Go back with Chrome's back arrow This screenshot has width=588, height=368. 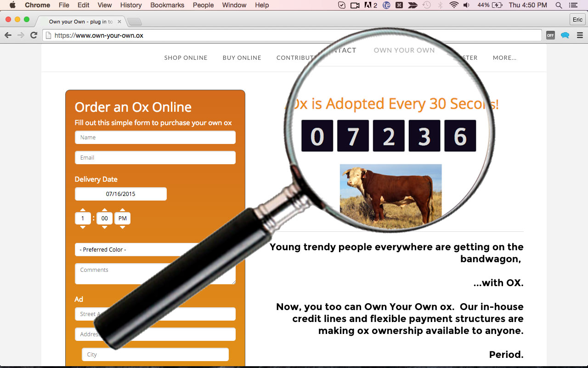pyautogui.click(x=8, y=35)
